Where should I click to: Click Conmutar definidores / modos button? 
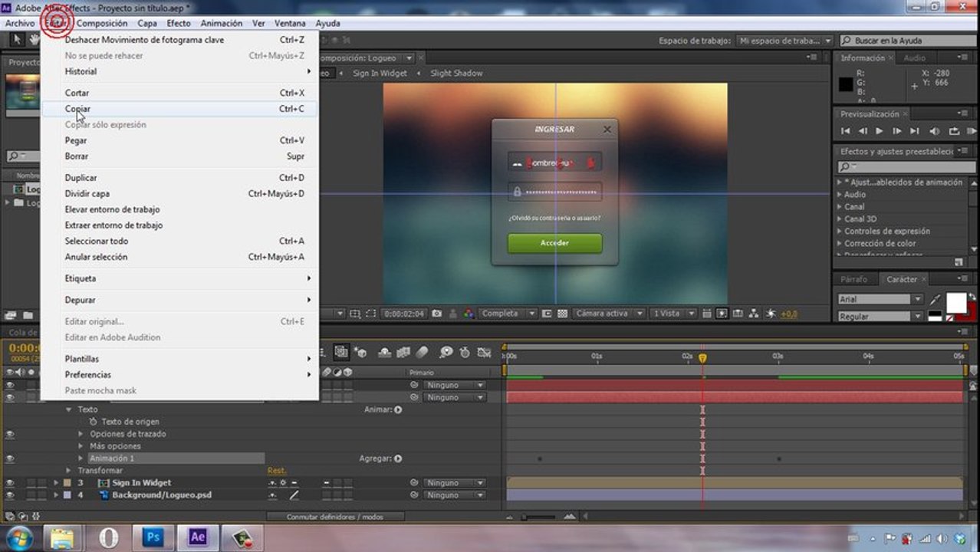335,517
